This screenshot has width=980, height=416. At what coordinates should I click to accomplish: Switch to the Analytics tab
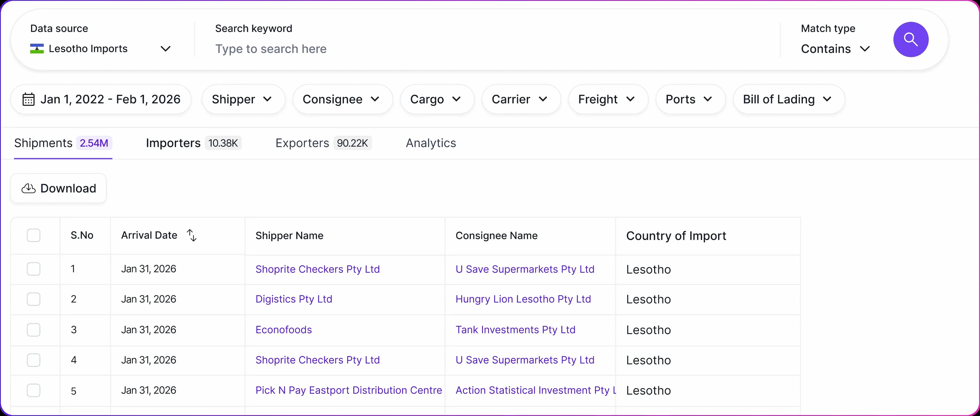click(431, 143)
